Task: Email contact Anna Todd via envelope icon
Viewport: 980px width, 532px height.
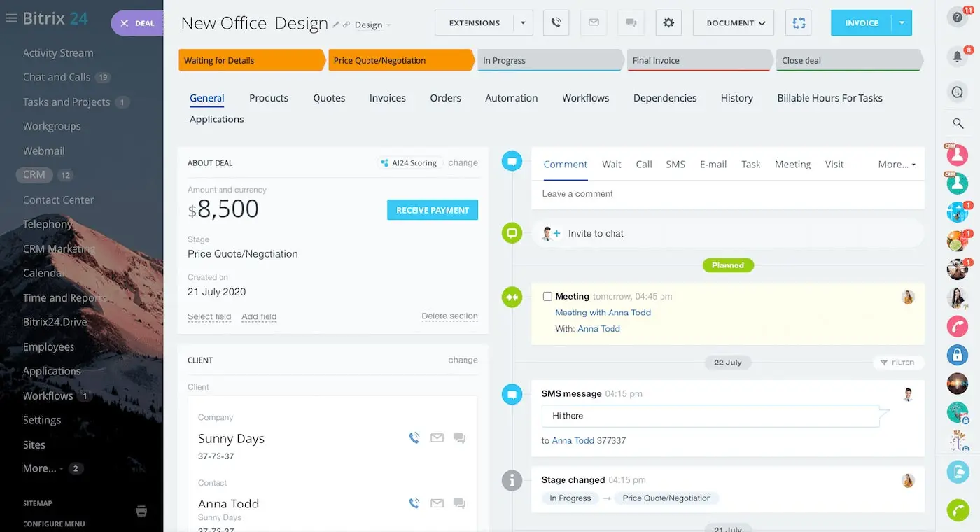Action: click(437, 503)
